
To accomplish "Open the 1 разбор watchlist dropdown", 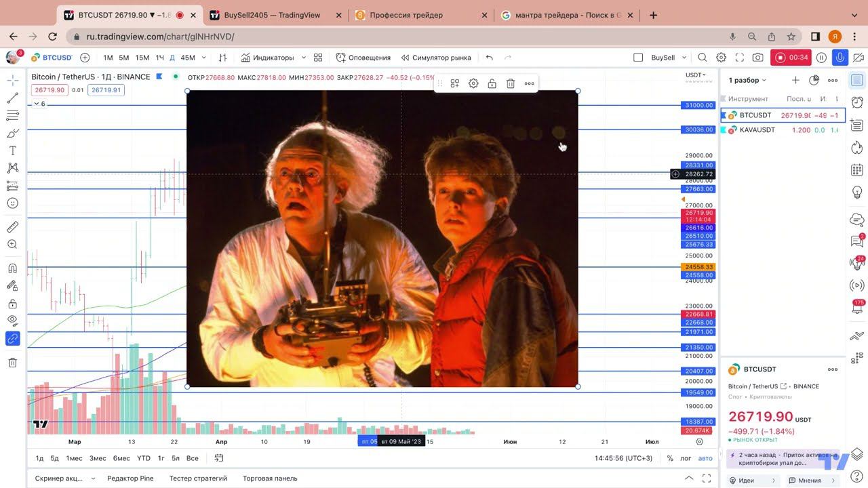I will (747, 80).
